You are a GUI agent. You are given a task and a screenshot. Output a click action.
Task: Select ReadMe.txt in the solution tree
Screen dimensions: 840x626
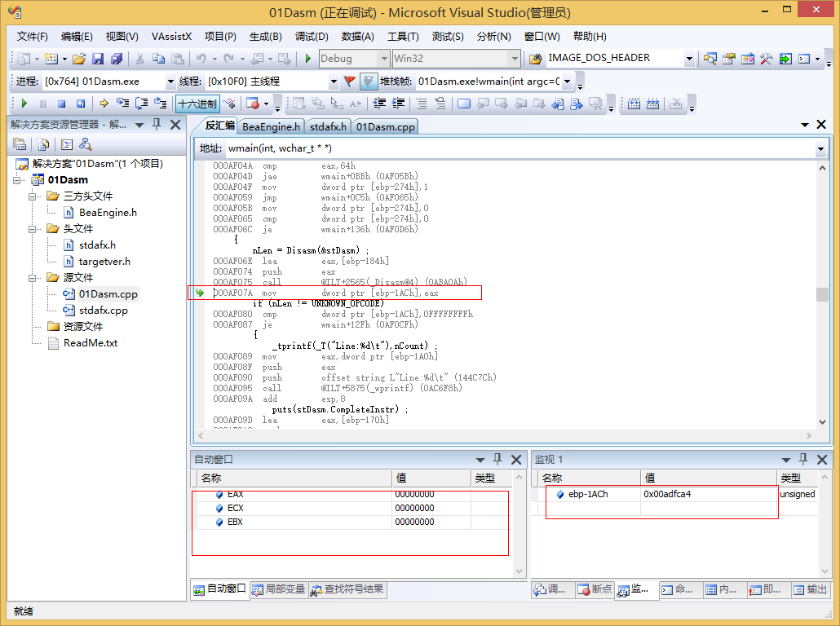[91, 343]
